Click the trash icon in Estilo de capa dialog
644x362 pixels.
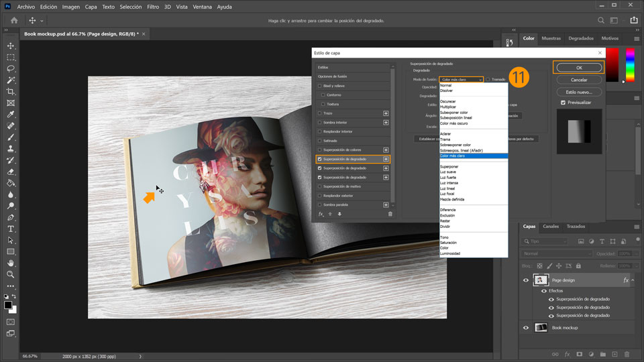(390, 214)
